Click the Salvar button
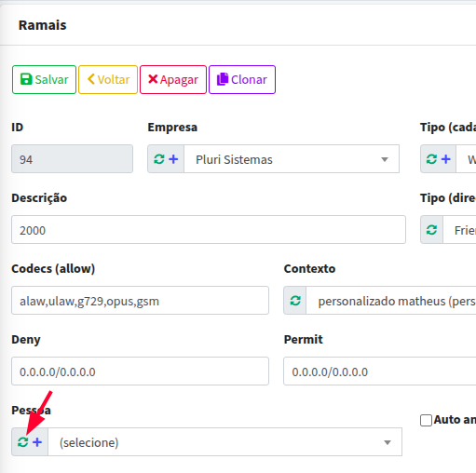Image resolution: width=476 pixels, height=473 pixels. (x=44, y=79)
